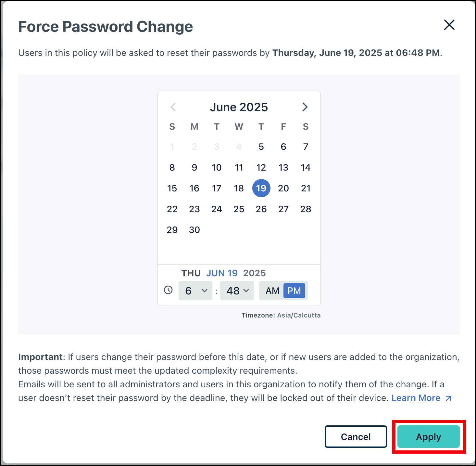The width and height of the screenshot is (476, 466).
Task: Click the highlighted date 19
Action: (x=261, y=188)
